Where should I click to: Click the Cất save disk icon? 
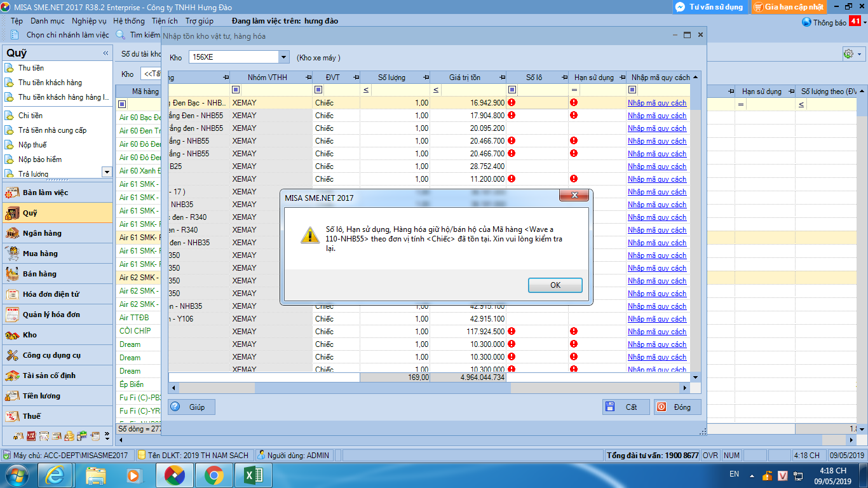coord(610,407)
